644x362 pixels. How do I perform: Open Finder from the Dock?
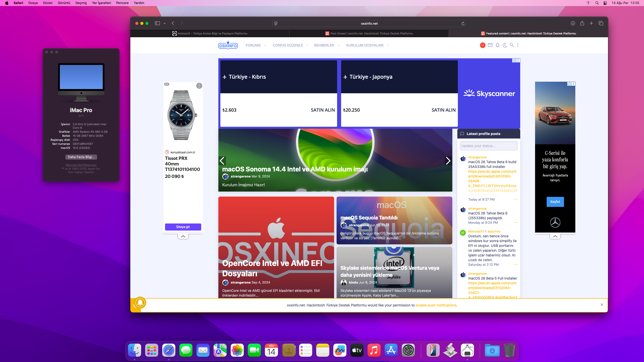135,350
